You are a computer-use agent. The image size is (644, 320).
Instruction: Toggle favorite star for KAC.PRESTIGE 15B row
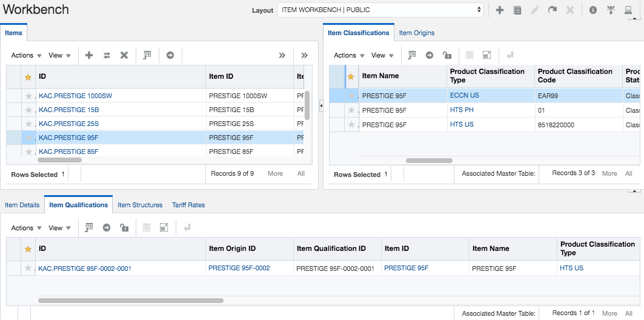point(28,110)
